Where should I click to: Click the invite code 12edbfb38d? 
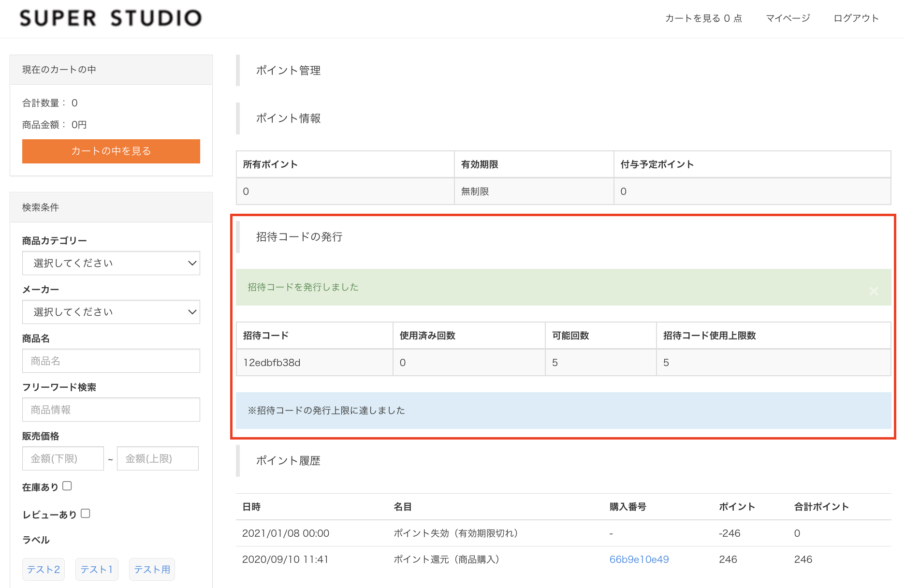272,363
